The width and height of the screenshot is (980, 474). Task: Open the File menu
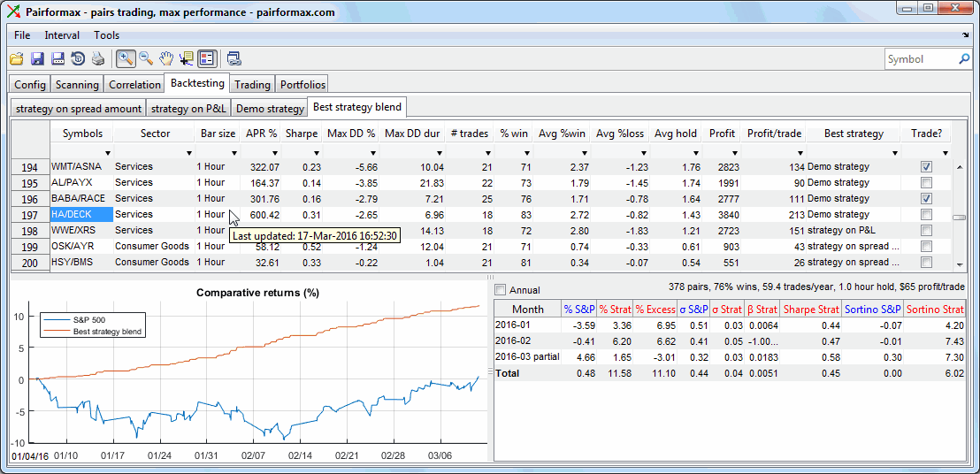coord(22,35)
